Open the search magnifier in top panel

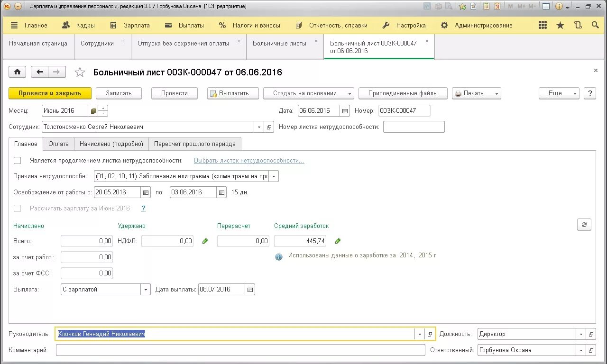(x=595, y=25)
